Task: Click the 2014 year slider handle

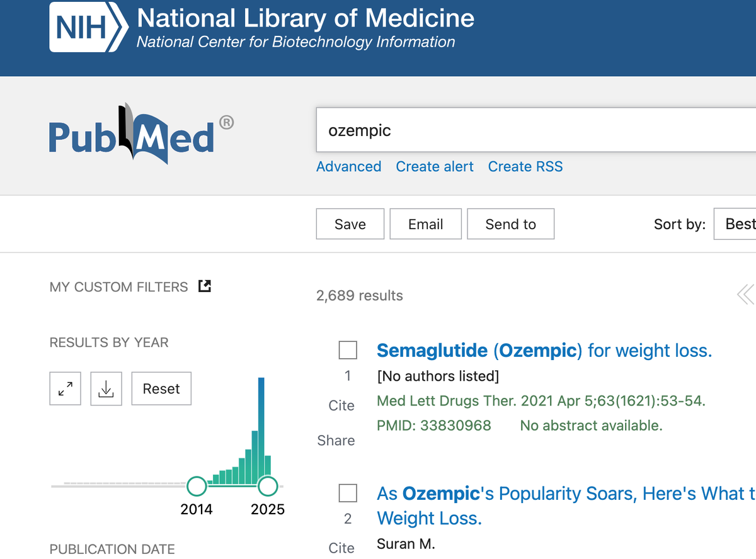Action: point(197,486)
